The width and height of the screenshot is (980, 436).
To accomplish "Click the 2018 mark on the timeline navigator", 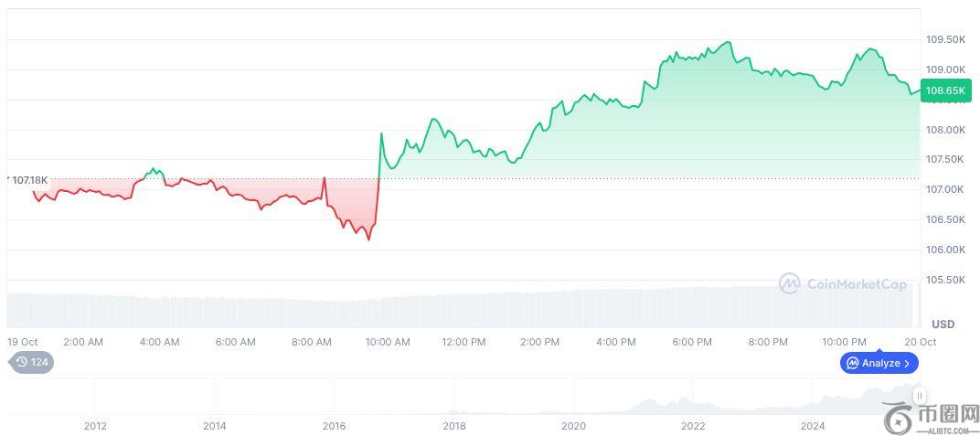I will click(x=453, y=426).
